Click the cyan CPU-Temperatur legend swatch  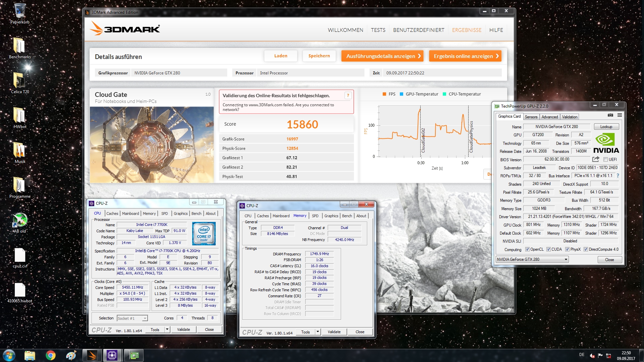[444, 94]
